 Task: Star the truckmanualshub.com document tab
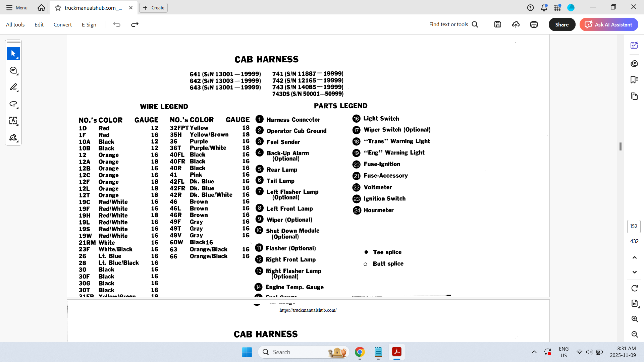(x=58, y=8)
